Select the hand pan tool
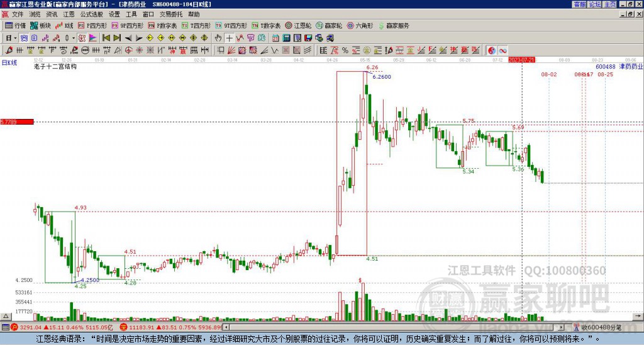Screen dimensions: 644x345 click(x=218, y=38)
